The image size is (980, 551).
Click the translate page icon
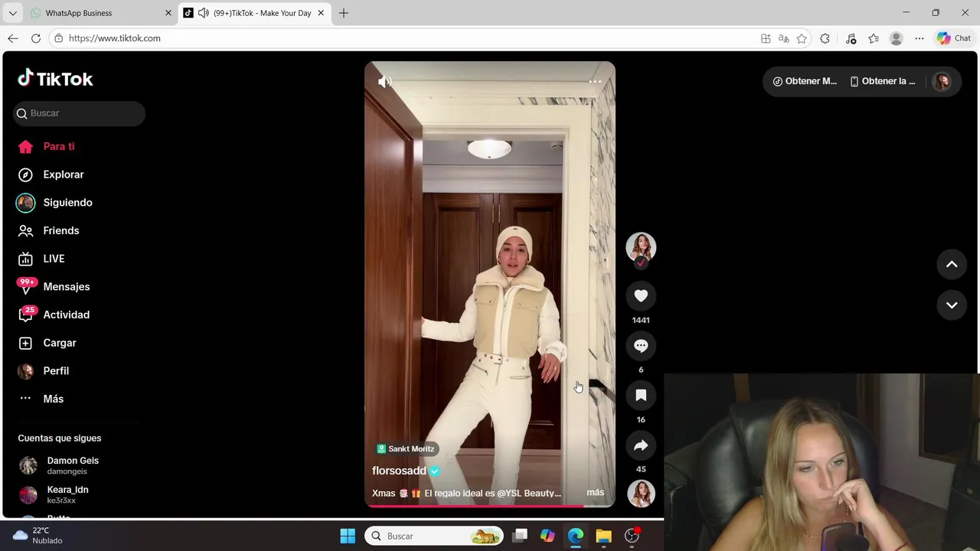pyautogui.click(x=783, y=38)
